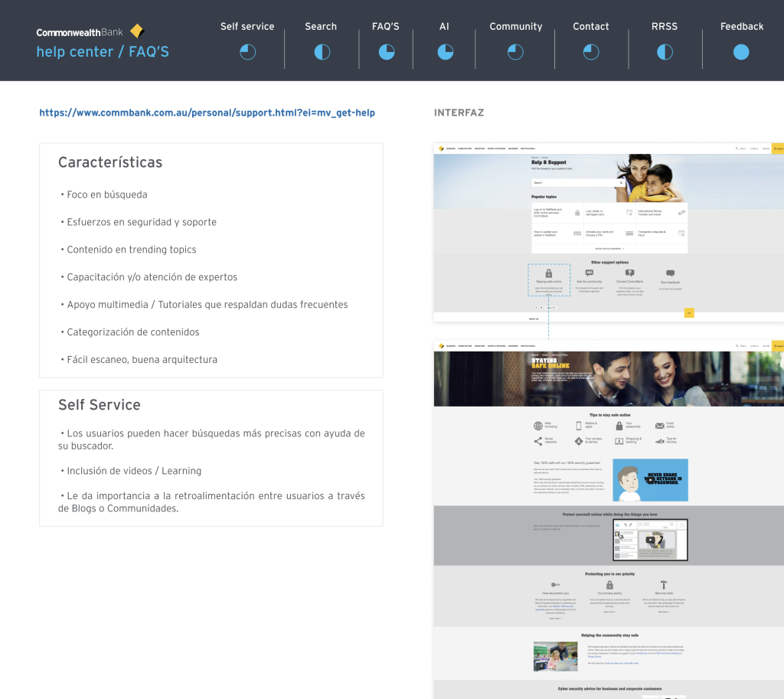
Task: Click the Web browsing globe icon
Action: pos(538,426)
